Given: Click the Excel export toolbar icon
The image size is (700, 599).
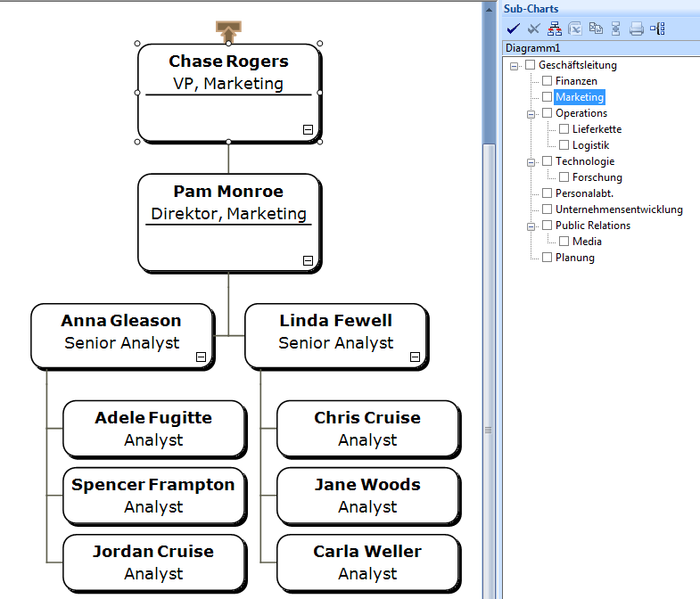Looking at the screenshot, I should pyautogui.click(x=575, y=29).
